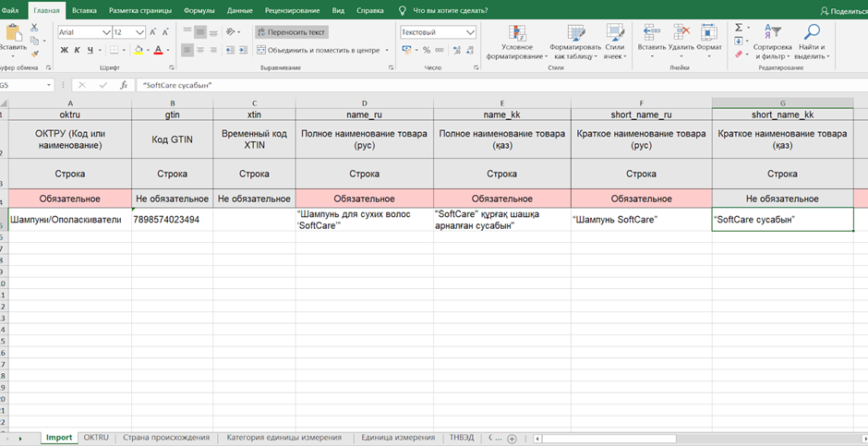
Task: Align cell text to the right
Action: [213, 51]
